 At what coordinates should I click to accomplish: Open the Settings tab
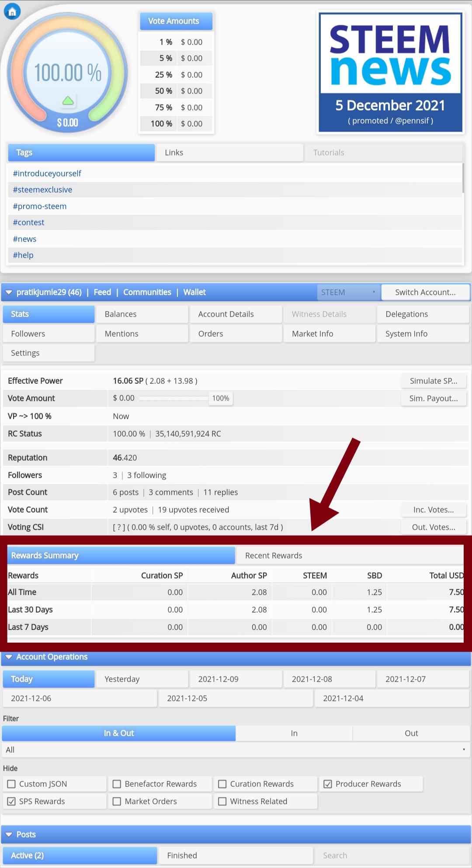[49, 353]
